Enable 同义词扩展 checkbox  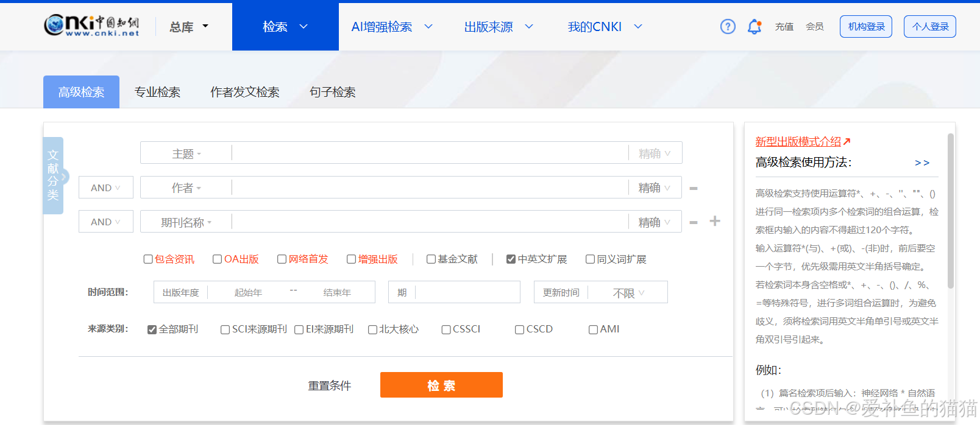pos(590,259)
